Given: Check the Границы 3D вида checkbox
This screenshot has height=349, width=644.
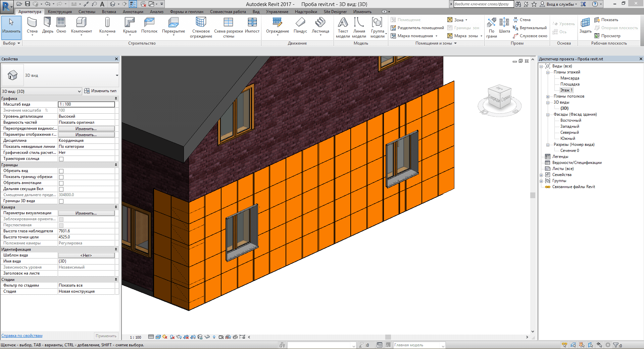Looking at the screenshot, I should click(61, 201).
